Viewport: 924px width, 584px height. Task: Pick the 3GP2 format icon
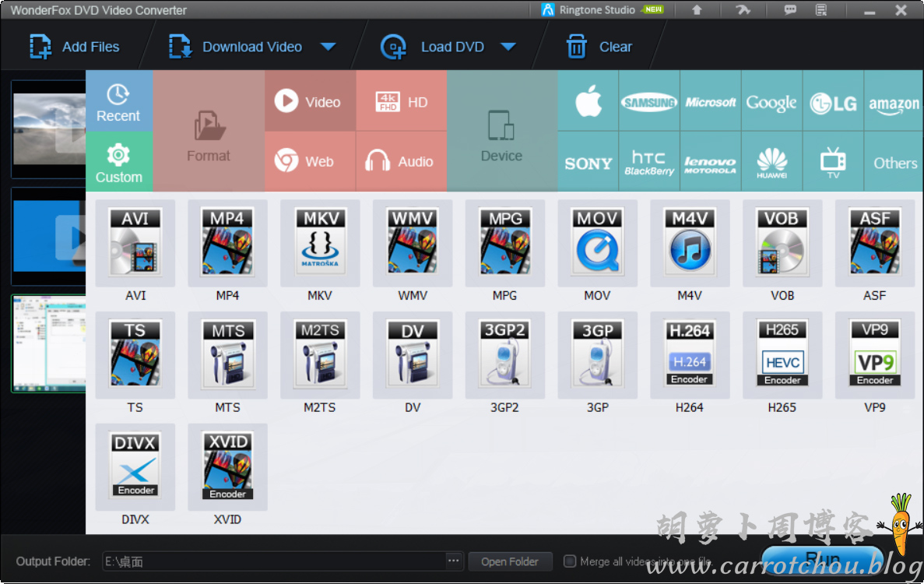point(505,355)
